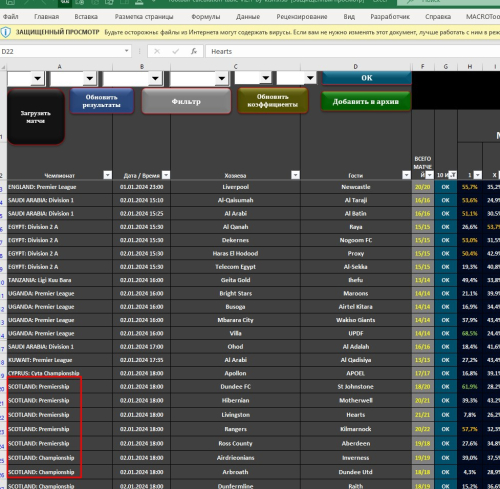Select the Kilmarnock cell
Screen dimensions: 500x489
click(356, 429)
